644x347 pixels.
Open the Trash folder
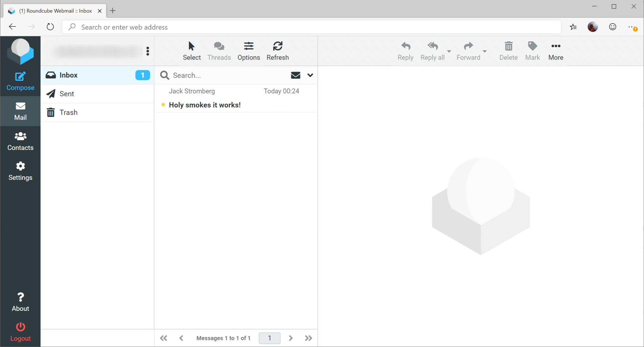(x=69, y=112)
